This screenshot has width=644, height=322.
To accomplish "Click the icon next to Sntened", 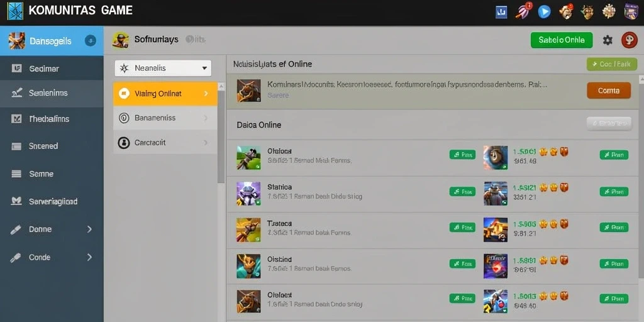I will 16,146.
